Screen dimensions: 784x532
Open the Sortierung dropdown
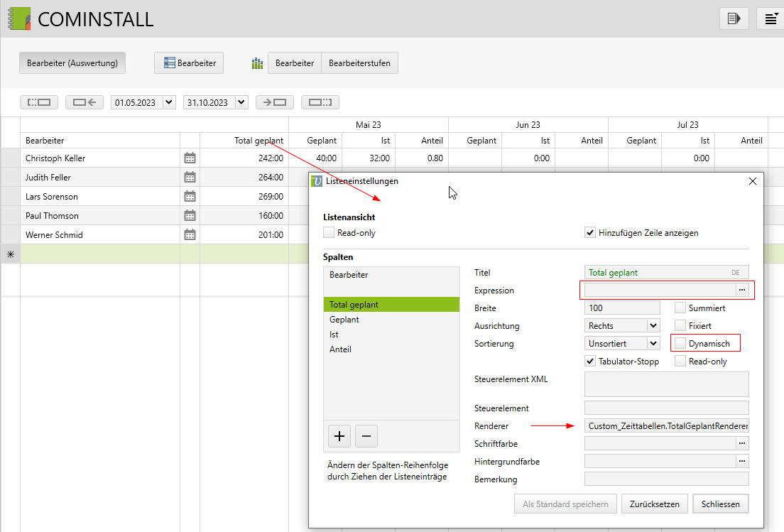tap(653, 344)
